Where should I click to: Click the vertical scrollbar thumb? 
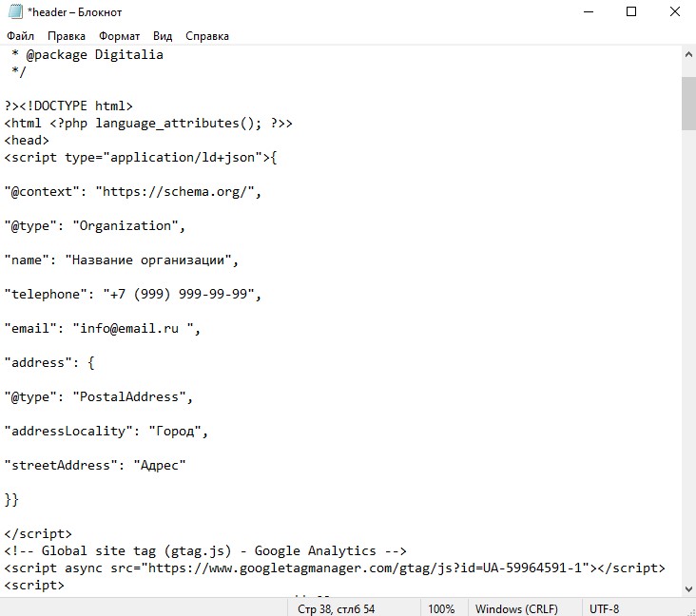click(688, 104)
